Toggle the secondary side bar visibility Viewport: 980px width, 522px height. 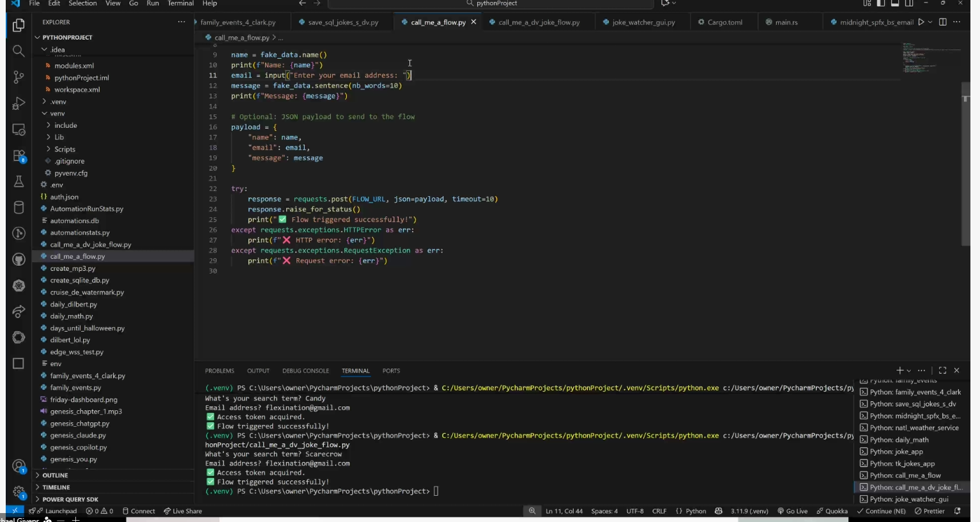pyautogui.click(x=909, y=4)
